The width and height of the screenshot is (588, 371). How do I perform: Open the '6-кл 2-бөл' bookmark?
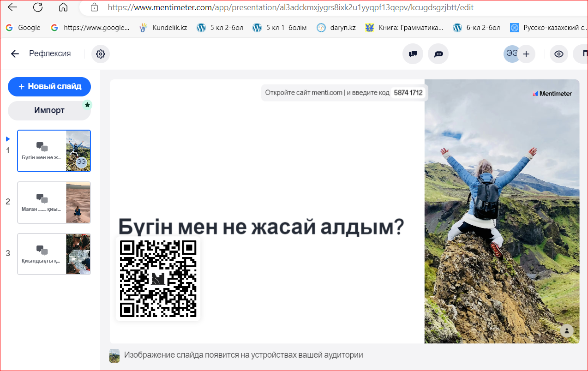click(476, 28)
